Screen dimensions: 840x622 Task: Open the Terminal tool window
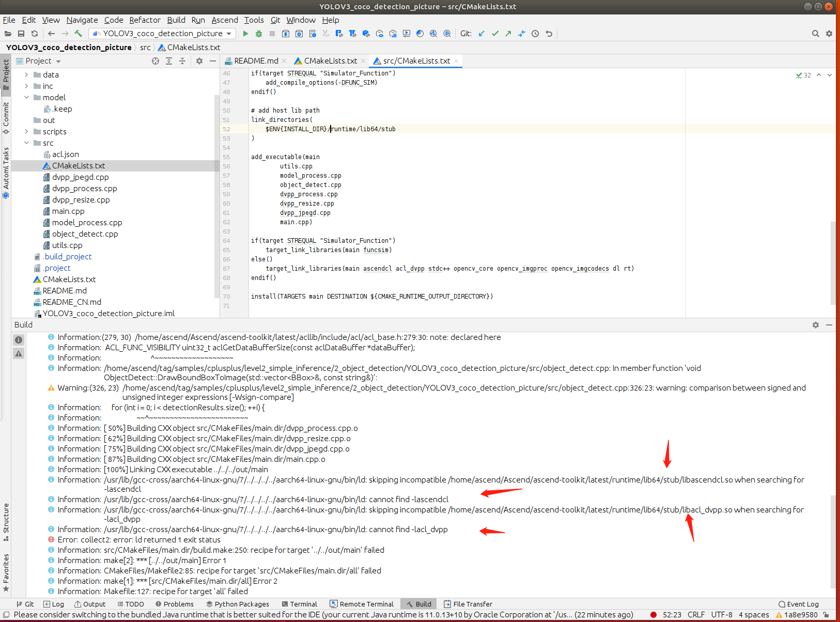pyautogui.click(x=300, y=604)
